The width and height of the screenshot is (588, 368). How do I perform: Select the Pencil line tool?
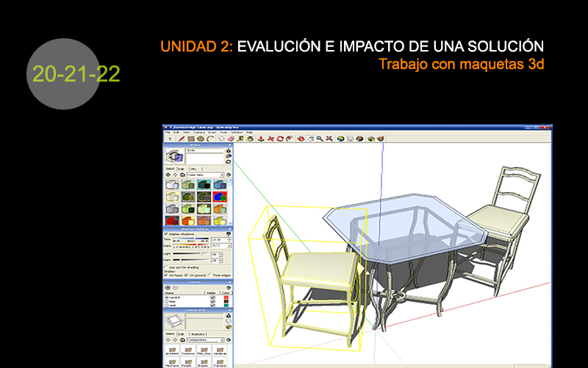click(181, 138)
